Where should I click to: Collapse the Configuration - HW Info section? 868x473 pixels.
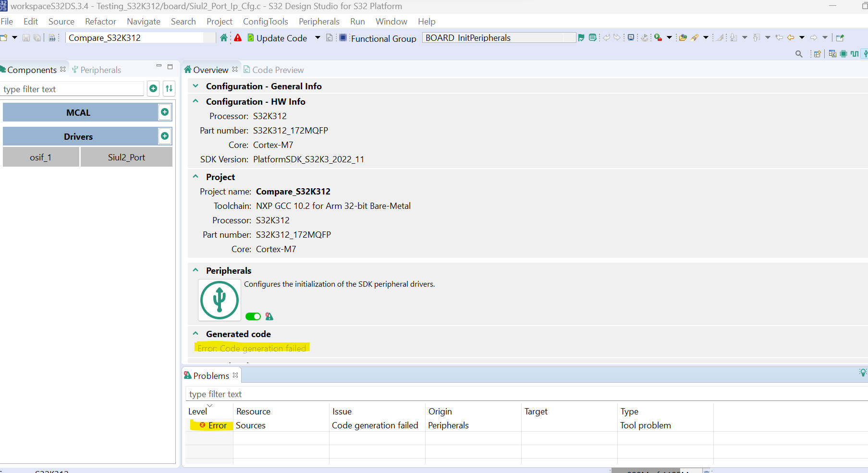click(196, 101)
